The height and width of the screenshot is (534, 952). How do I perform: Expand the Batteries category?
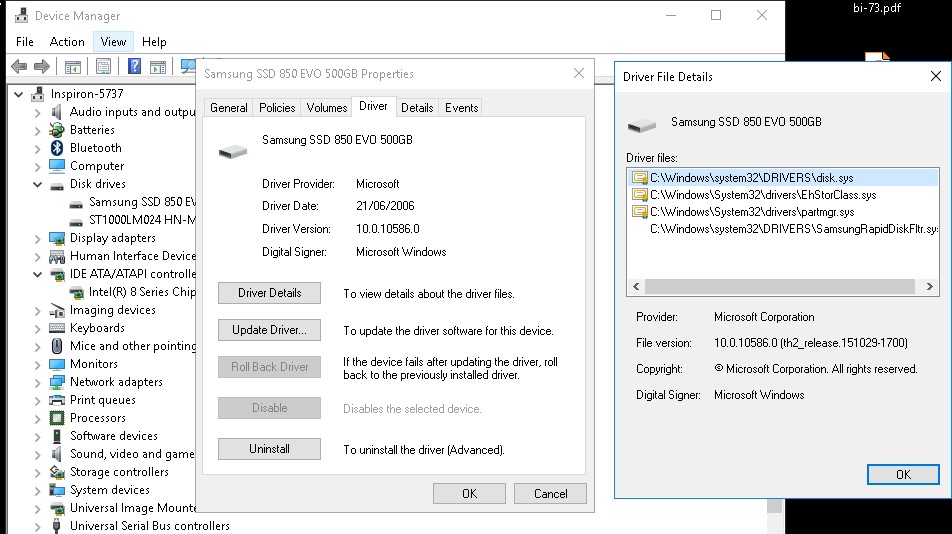coord(38,130)
